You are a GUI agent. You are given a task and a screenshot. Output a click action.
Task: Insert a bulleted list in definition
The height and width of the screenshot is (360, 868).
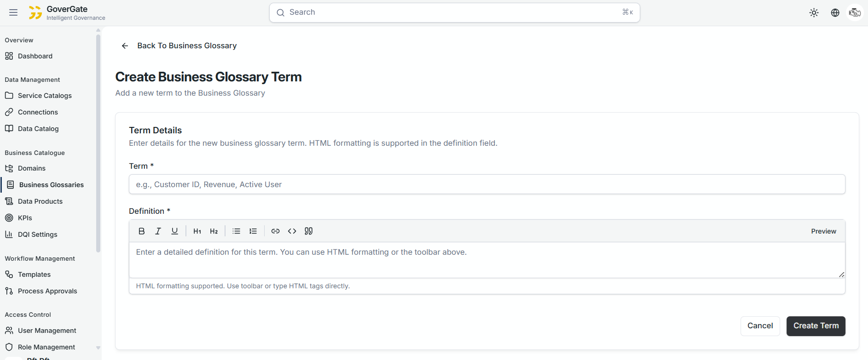(237, 231)
